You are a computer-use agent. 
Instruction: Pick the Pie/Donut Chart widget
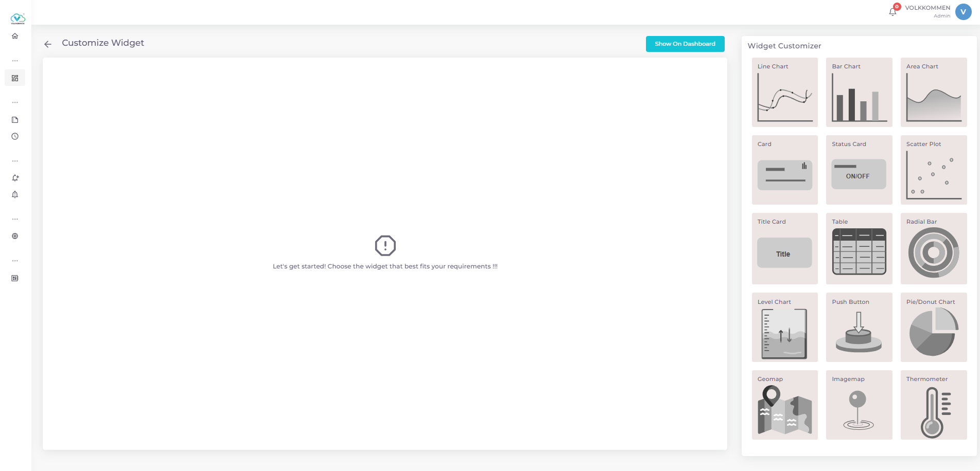coord(933,328)
